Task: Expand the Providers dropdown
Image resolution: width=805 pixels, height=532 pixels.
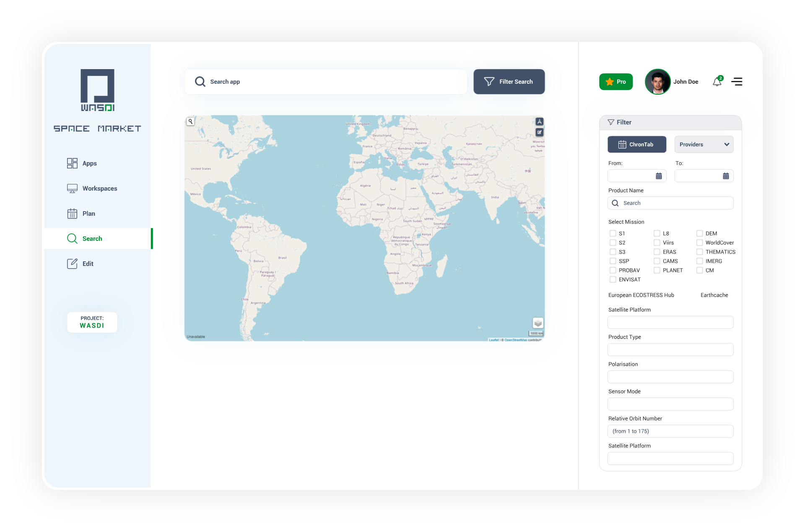Action: [x=704, y=145]
